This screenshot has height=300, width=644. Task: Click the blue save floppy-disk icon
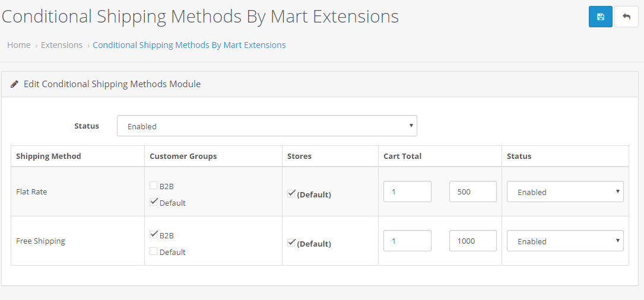600,17
